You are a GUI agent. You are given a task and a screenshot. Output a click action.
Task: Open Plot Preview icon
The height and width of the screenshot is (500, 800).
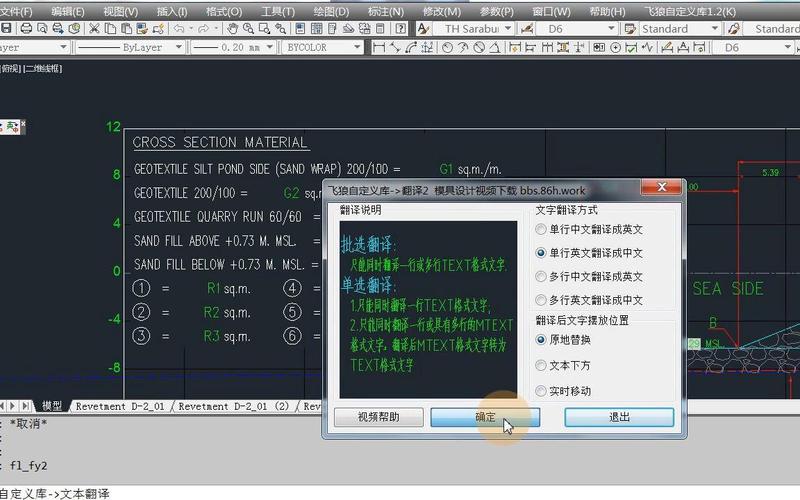pos(42,29)
